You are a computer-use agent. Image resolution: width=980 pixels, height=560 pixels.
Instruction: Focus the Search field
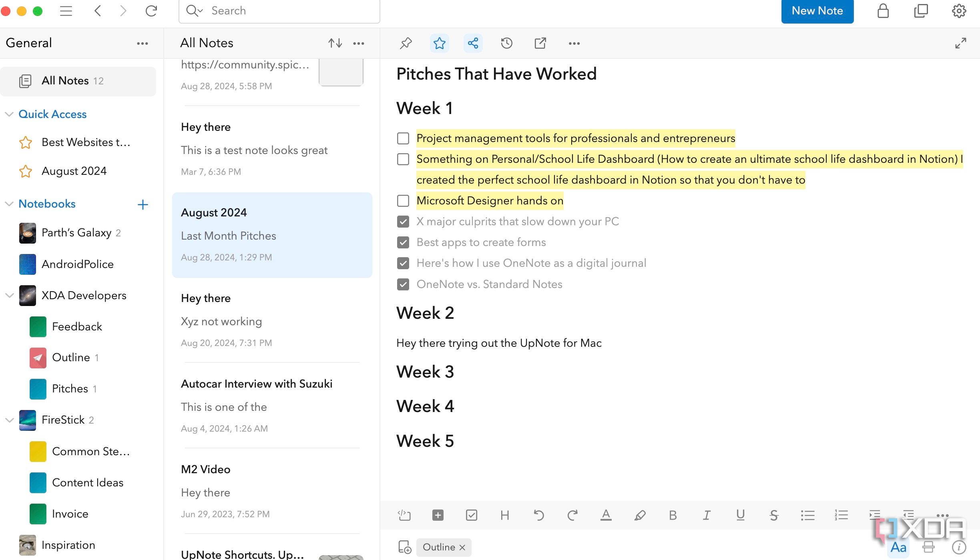click(279, 11)
